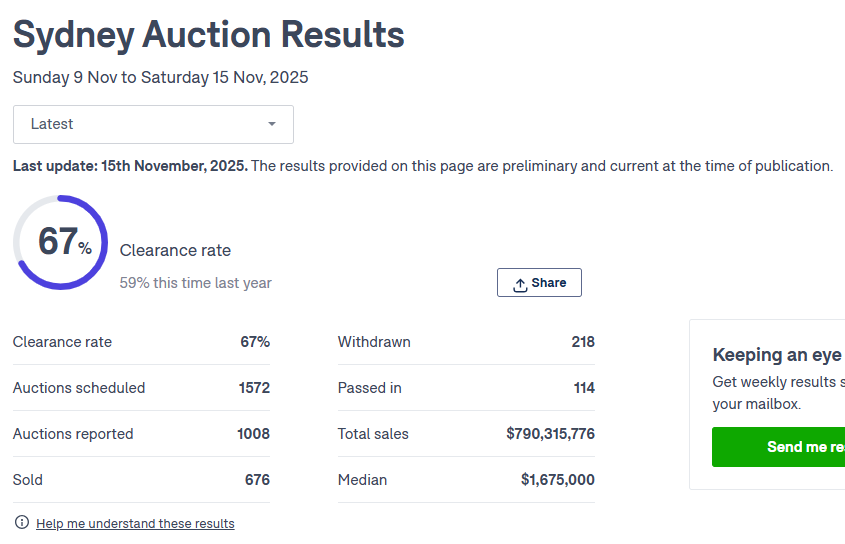Open the Help me understand these results link
This screenshot has height=544, width=845.
tap(135, 523)
